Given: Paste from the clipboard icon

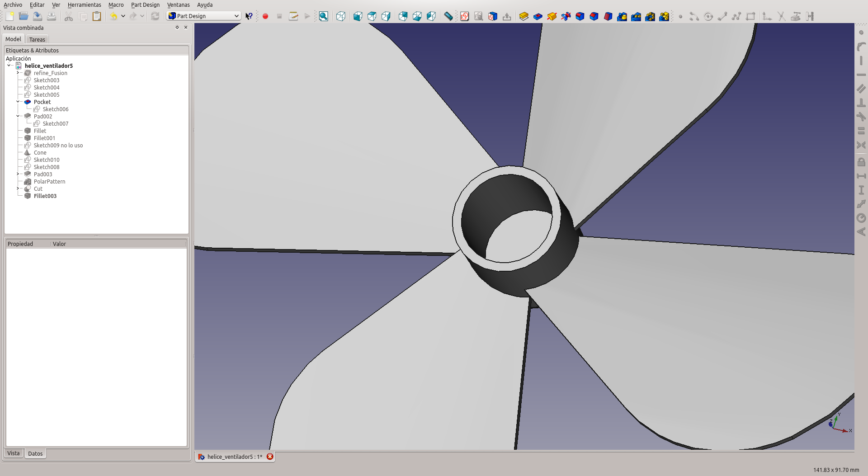Looking at the screenshot, I should [x=97, y=16].
